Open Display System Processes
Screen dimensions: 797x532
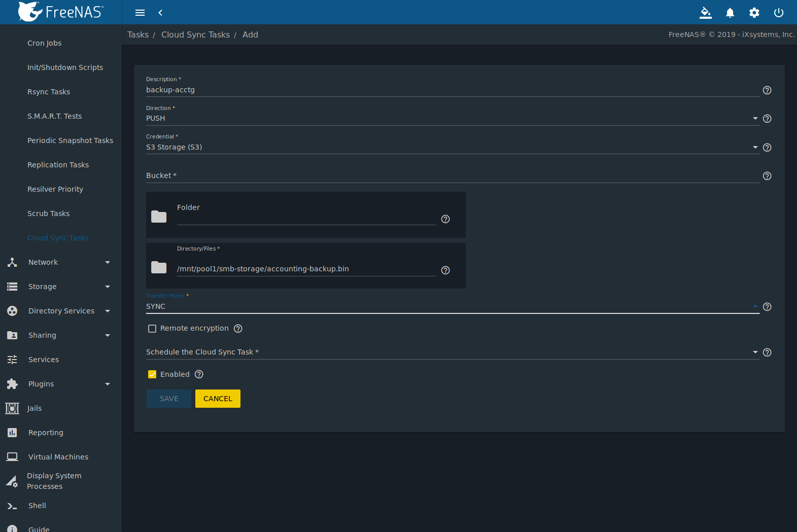(x=54, y=481)
